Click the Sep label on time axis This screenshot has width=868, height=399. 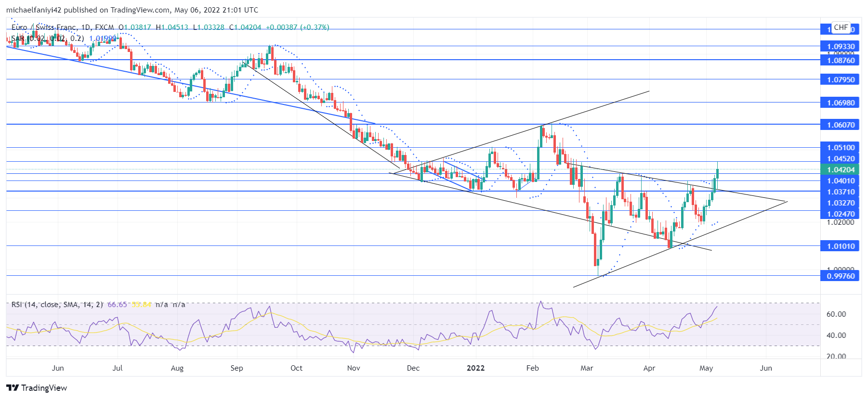(237, 368)
